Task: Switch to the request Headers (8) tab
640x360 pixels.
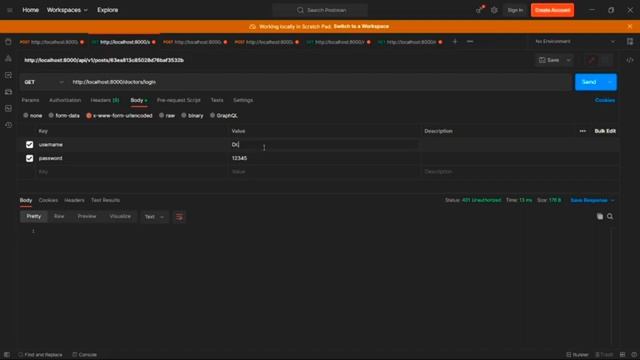Action: tap(105, 100)
